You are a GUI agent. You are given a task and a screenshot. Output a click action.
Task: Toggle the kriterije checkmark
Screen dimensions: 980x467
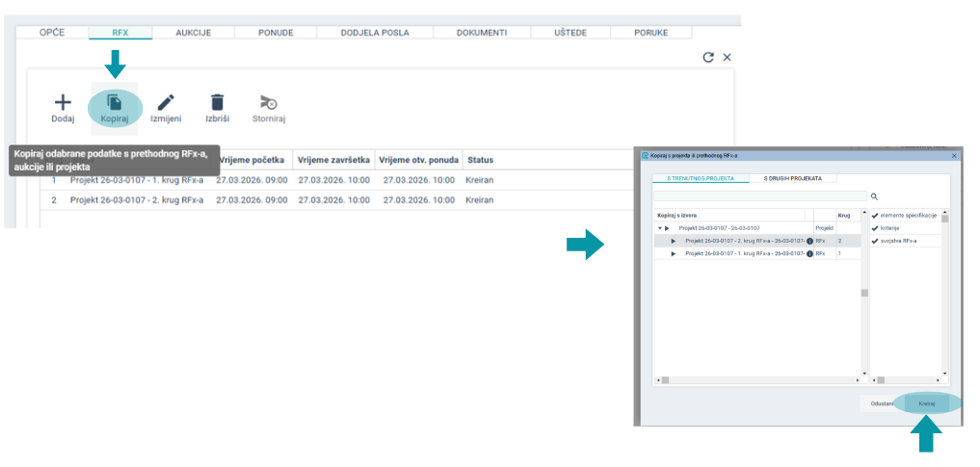pos(875,228)
